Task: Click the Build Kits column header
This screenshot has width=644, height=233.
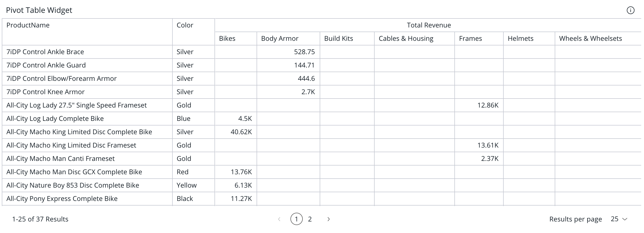Action: 338,38
